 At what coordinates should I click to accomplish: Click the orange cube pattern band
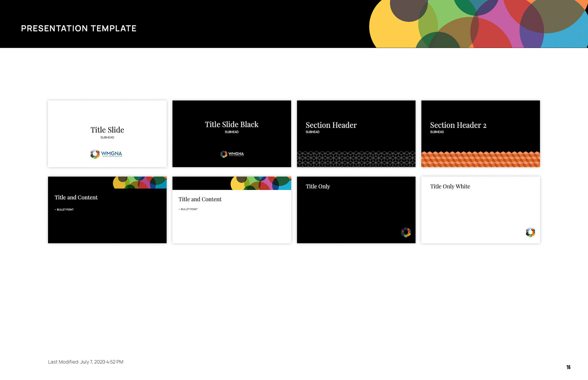click(x=480, y=159)
